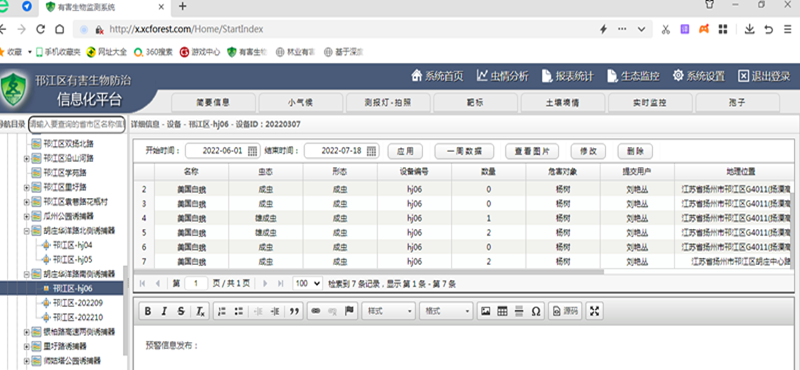The width and height of the screenshot is (800, 370).
Task: Apply italic formatting in the editor
Action: 164,311
